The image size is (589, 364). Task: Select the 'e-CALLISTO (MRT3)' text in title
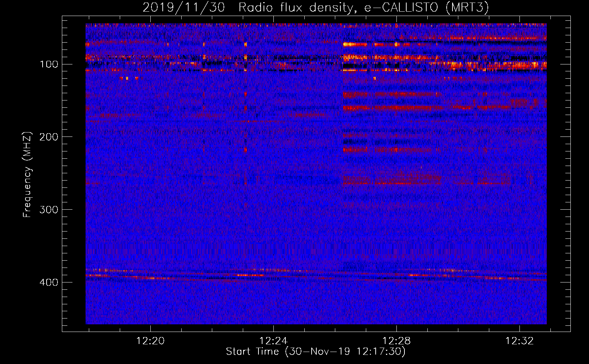(x=427, y=8)
